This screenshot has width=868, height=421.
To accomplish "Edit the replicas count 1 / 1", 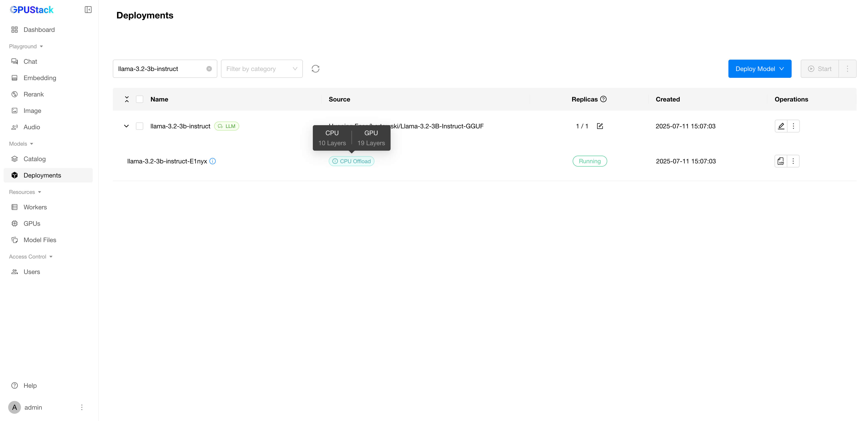I will click(600, 126).
